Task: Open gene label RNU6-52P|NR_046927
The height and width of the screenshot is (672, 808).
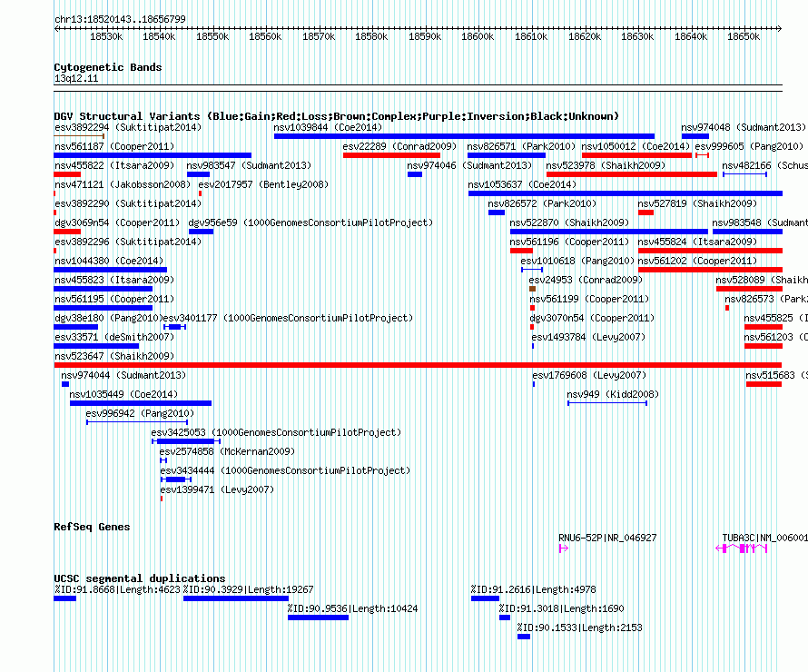Action: tap(607, 538)
